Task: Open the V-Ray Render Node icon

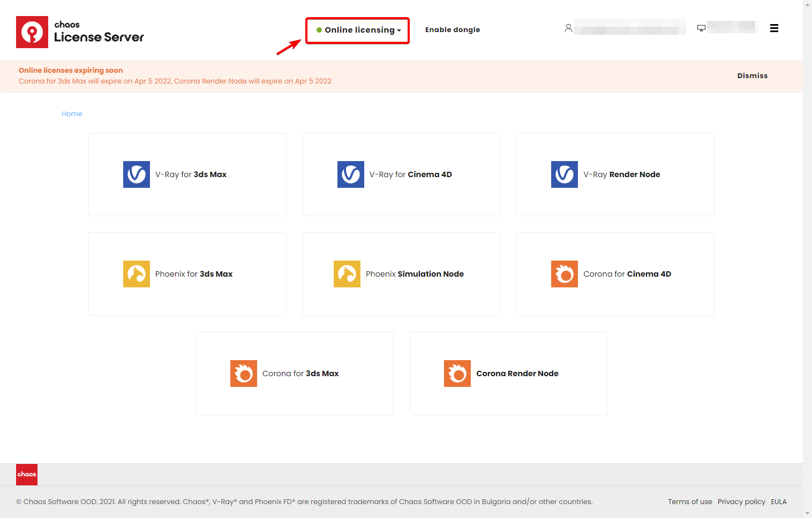Action: click(565, 174)
